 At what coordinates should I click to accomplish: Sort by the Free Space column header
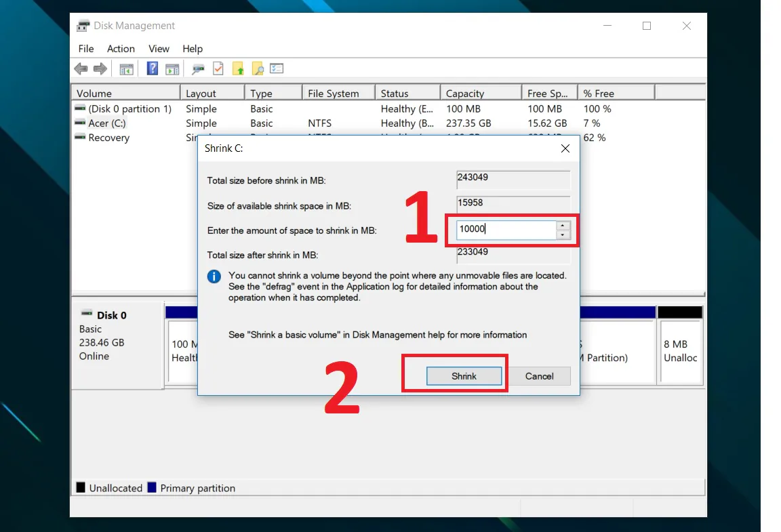point(549,93)
